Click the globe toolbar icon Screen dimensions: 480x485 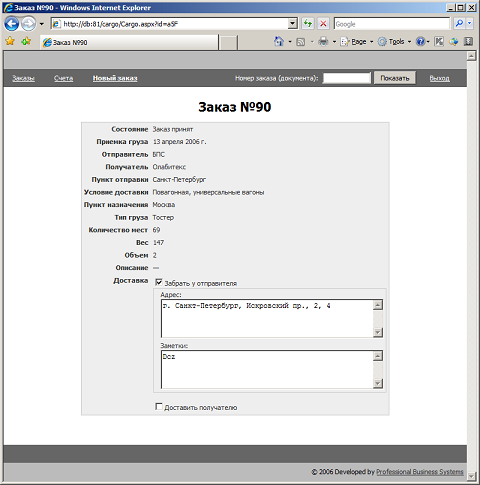click(454, 42)
